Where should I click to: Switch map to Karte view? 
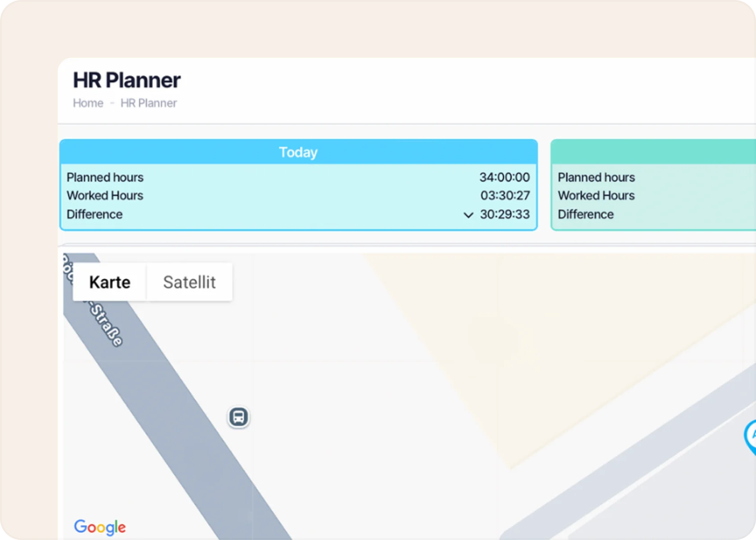coord(110,282)
